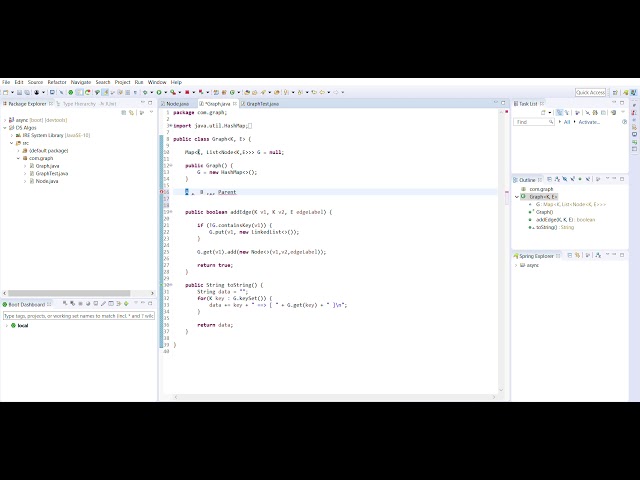Select addEdge(K, K, E) method in Outline

[x=565, y=220]
